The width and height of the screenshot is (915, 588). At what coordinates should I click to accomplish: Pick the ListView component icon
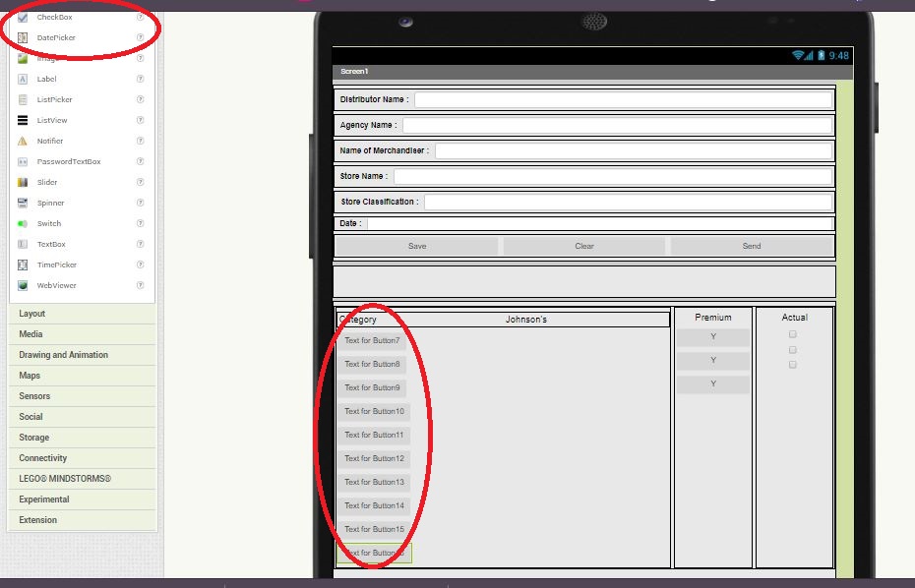[x=23, y=120]
